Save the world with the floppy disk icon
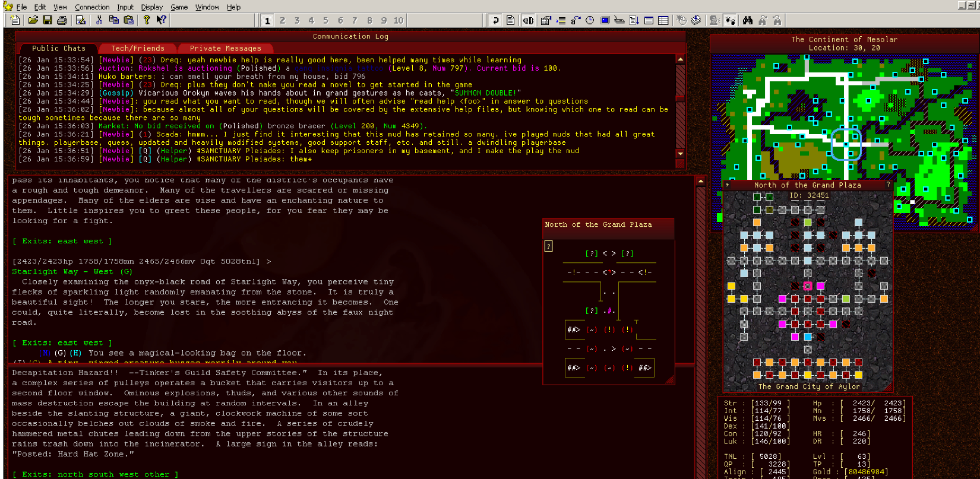This screenshot has height=479, width=980. point(48,20)
